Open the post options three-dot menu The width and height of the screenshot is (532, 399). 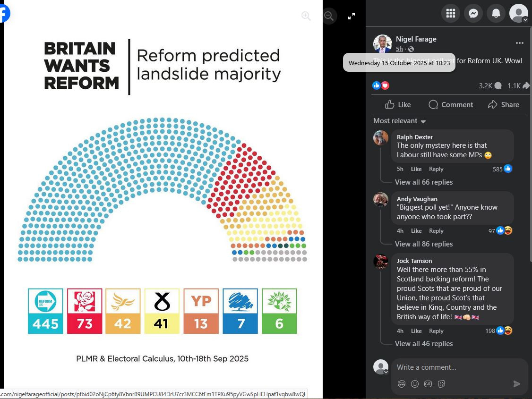[x=520, y=43]
